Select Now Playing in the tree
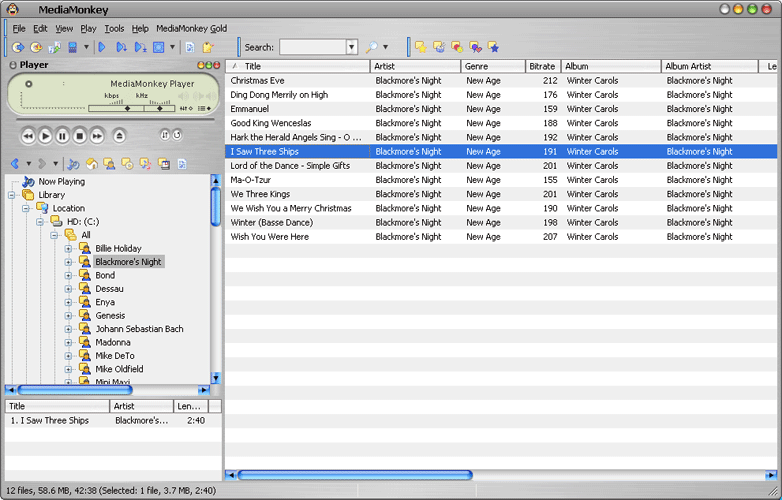The height and width of the screenshot is (500, 782). pyautogui.click(x=61, y=181)
